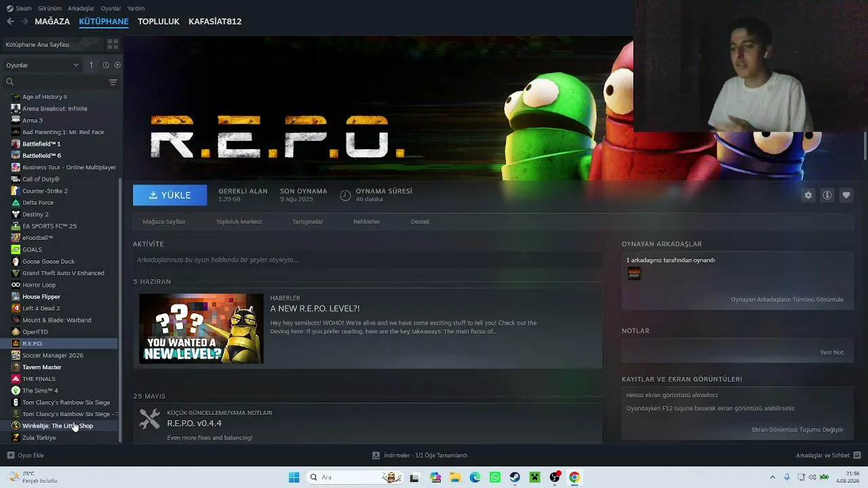Open the A NEW R.E.P.O. LEVEL?! headline

coord(315,308)
